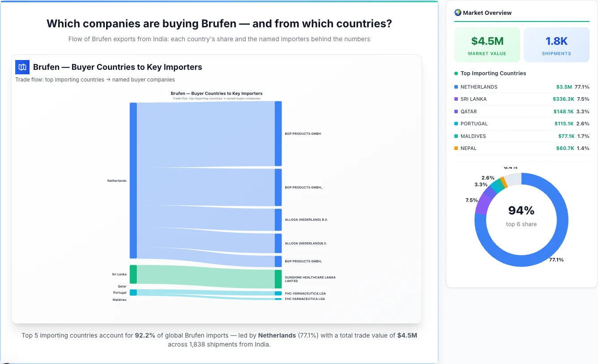Select the 1.8K Shipments card
This screenshot has height=364, width=598.
(556, 44)
